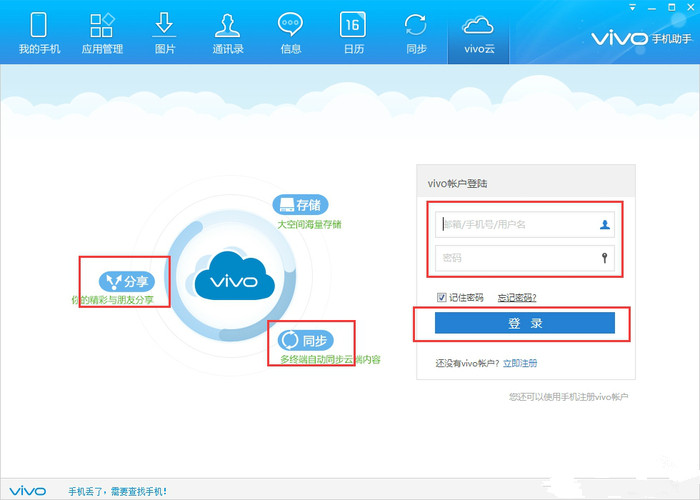700x500 pixels.
Task: Open the 通讯录 contacts section
Action: (x=228, y=33)
